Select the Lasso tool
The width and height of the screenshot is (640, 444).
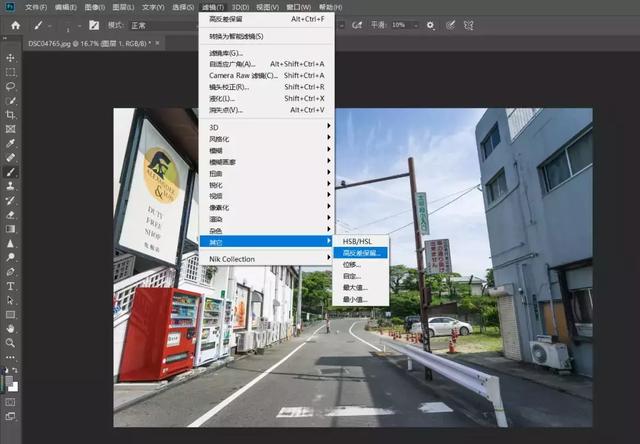pos(11,87)
